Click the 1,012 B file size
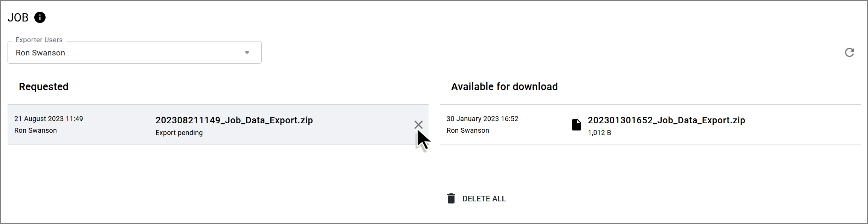 point(599,133)
